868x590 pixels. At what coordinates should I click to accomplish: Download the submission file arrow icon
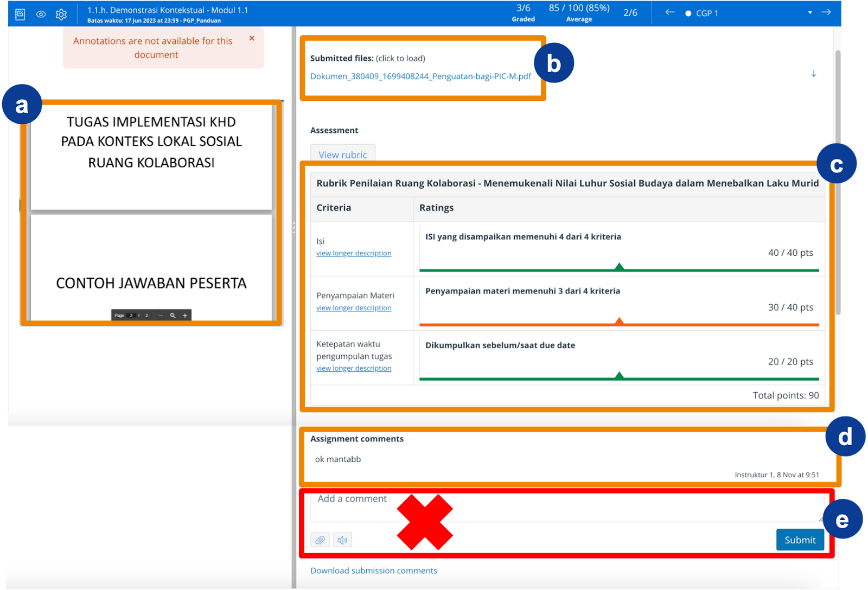pos(814,74)
